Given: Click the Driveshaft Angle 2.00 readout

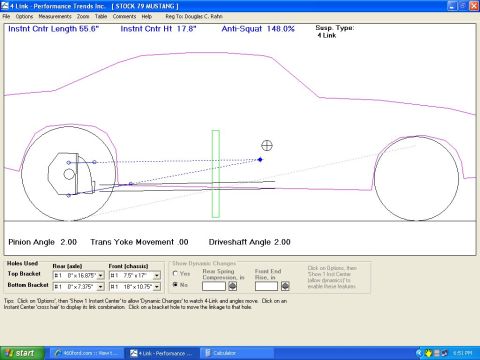Looking at the screenshot, I should [x=249, y=242].
